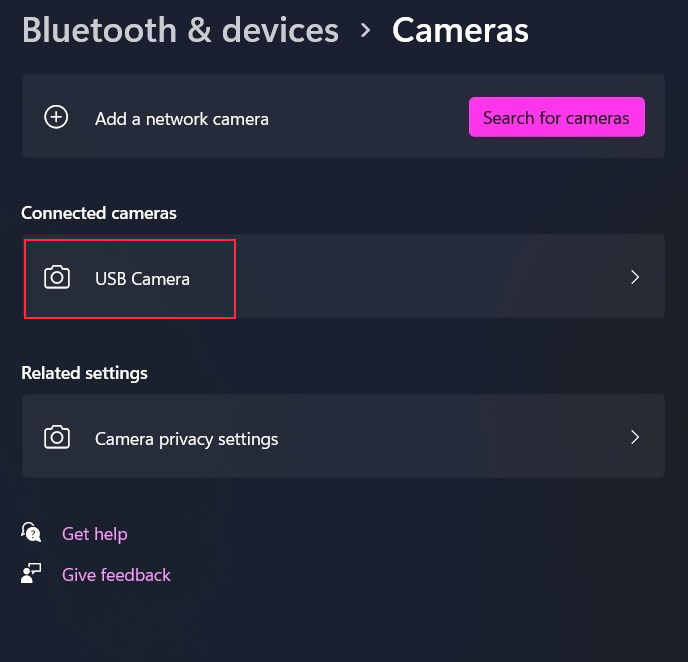Select the Cameras page title
Image resolution: width=688 pixels, height=662 pixels.
click(x=460, y=30)
